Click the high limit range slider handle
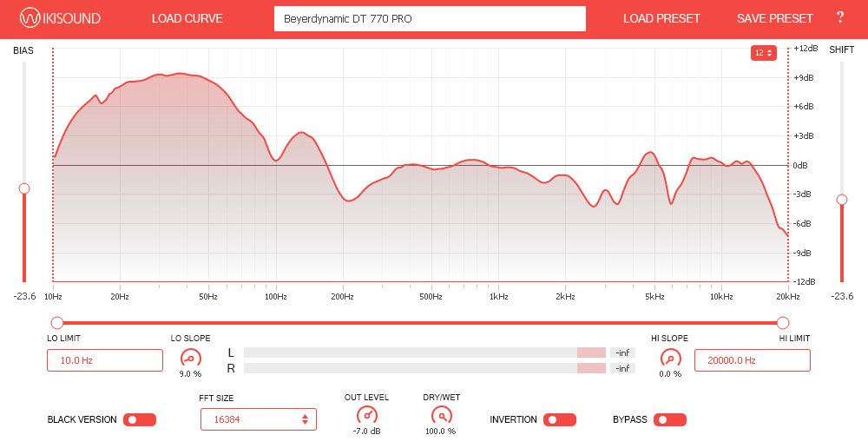The height and width of the screenshot is (448, 868). pos(783,323)
